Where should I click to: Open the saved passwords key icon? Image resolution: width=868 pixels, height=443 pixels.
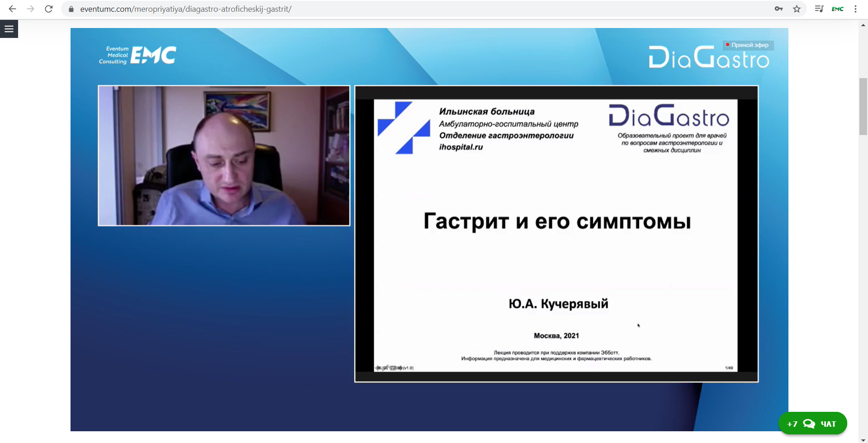[x=778, y=9]
